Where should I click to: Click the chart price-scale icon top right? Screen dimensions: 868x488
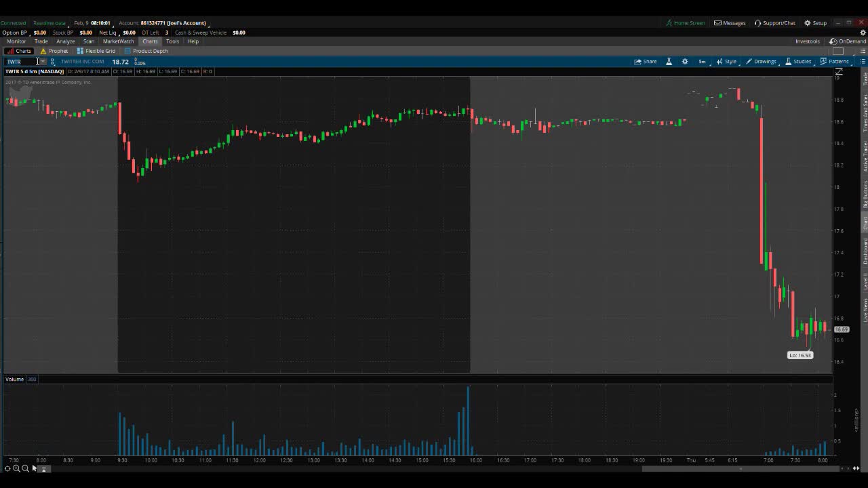(839, 72)
